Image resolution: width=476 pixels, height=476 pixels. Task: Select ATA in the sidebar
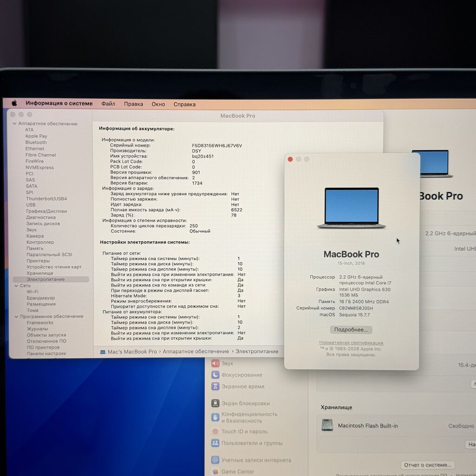point(29,130)
